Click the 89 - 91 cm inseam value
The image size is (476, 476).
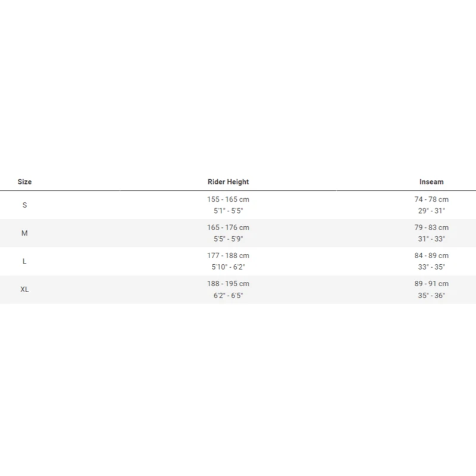click(x=431, y=284)
